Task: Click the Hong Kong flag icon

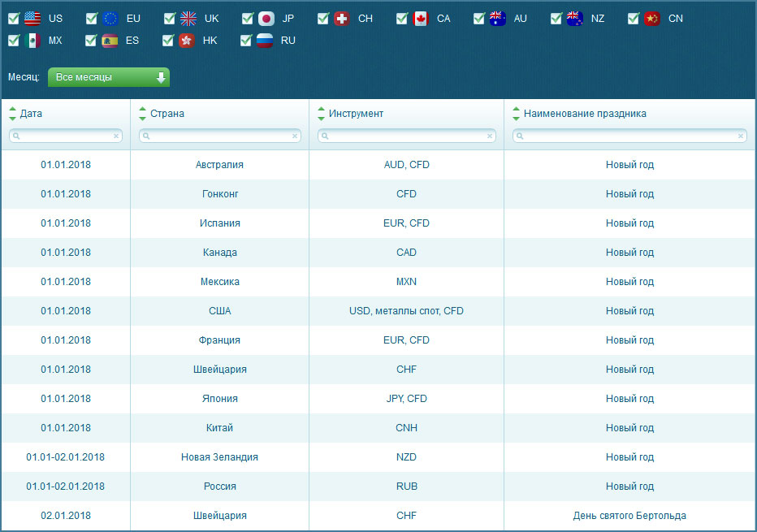Action: pos(187,40)
